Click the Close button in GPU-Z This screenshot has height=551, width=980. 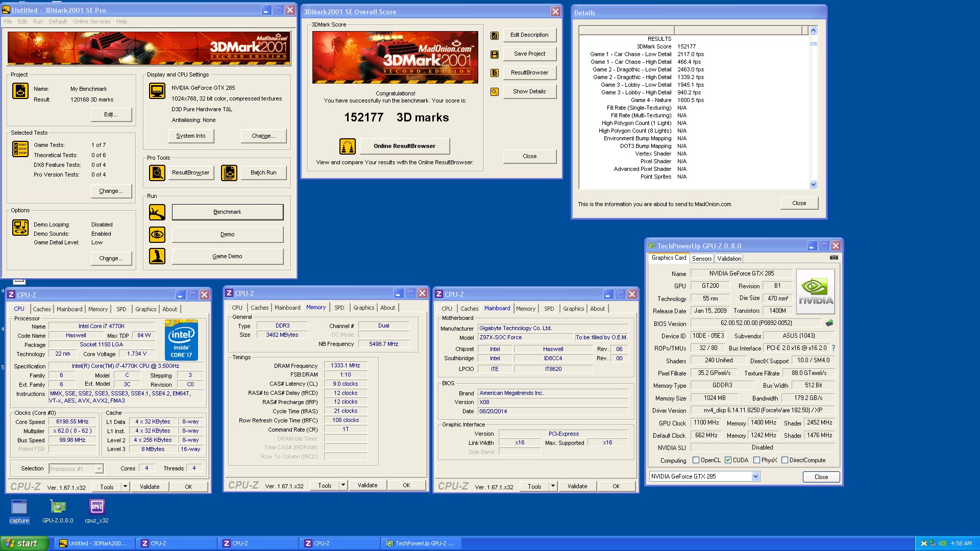point(821,477)
